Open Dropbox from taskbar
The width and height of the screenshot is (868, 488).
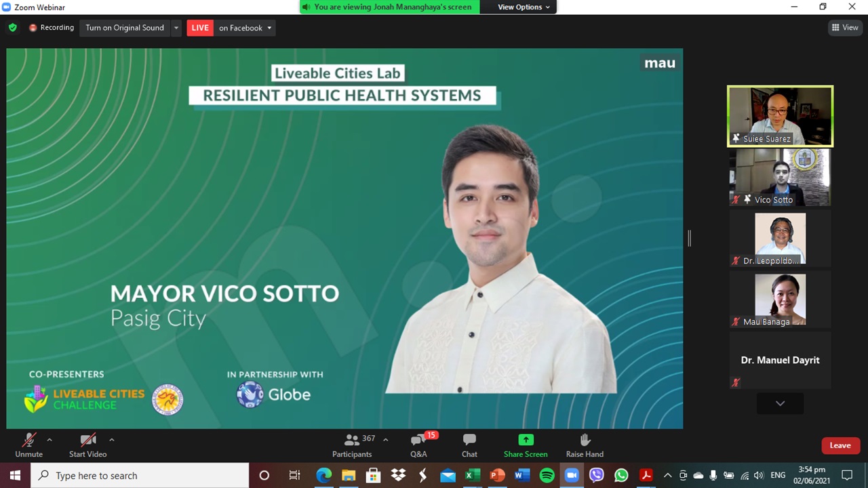click(398, 475)
